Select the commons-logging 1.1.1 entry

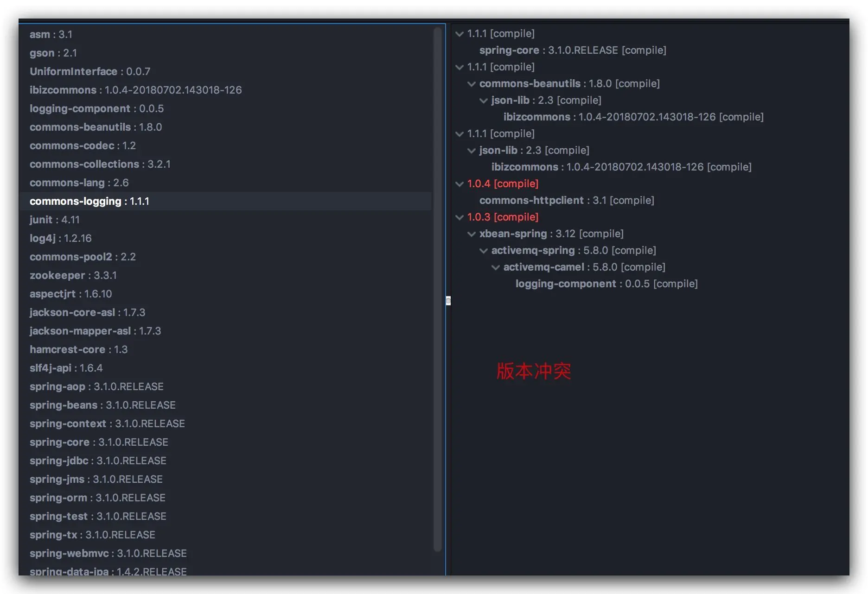(x=89, y=201)
